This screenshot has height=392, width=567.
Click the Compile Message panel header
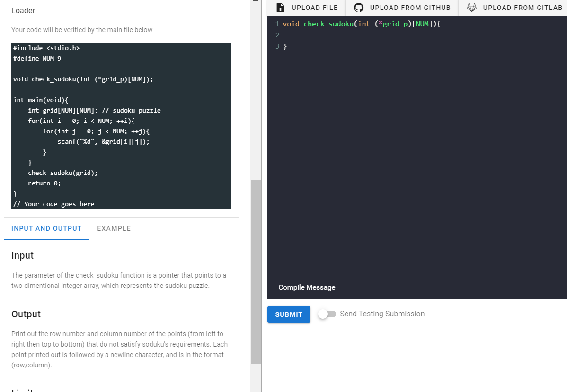(x=307, y=287)
